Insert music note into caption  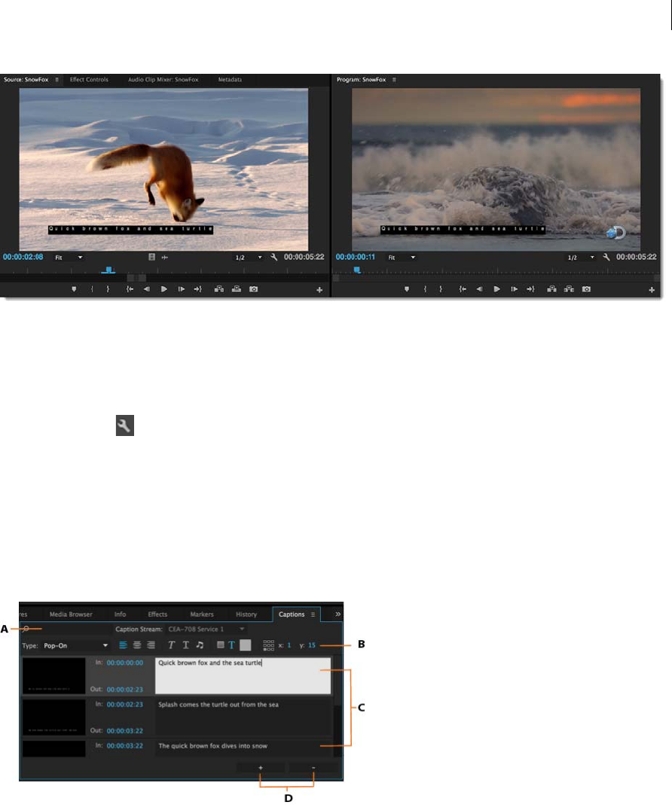coord(200,645)
